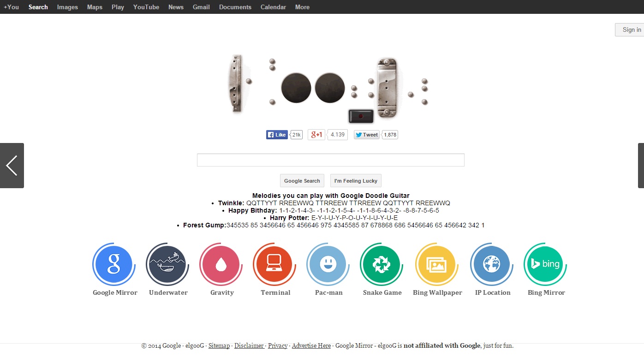Screen dimensions: 644x357
Task: Open the Google Mirror circle icon
Action: 113,264
